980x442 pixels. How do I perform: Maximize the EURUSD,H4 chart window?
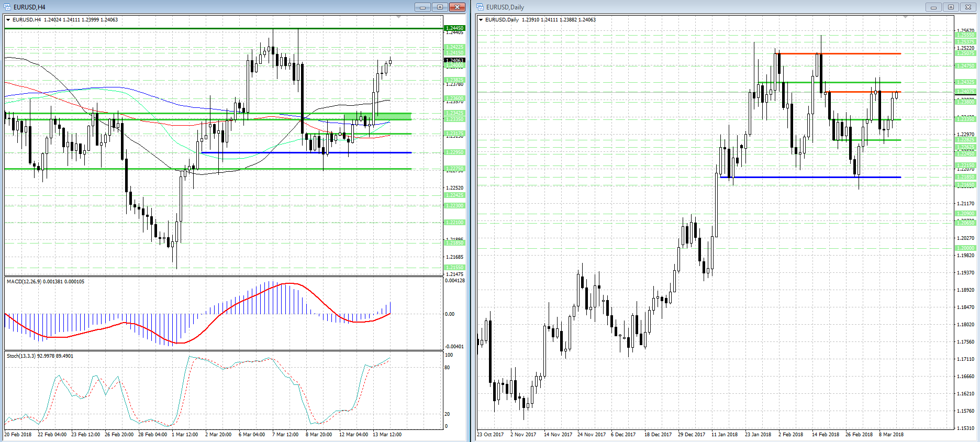coord(440,7)
